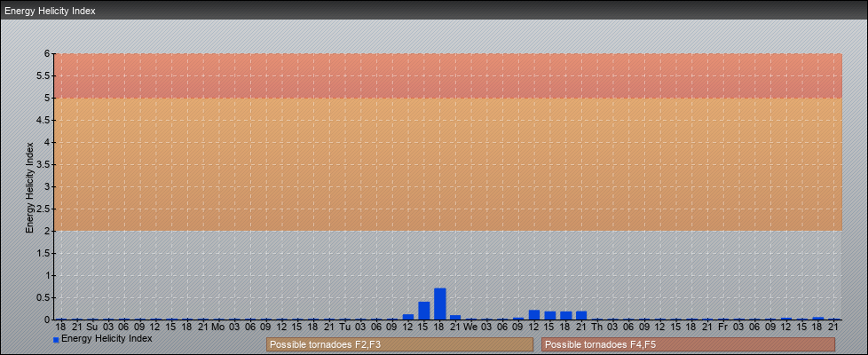Screen dimensions: 868x355
Task: Click the bar above Tuesday 12
Action: tap(408, 317)
